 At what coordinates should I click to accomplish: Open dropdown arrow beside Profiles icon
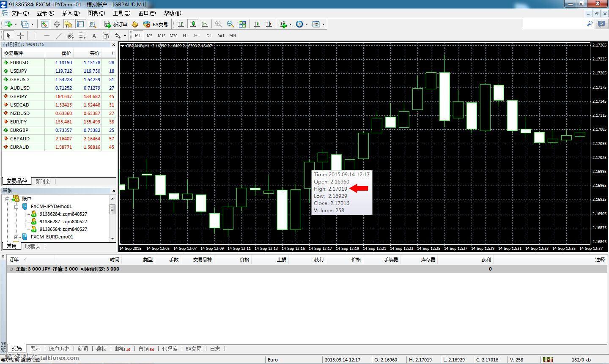tap(32, 24)
